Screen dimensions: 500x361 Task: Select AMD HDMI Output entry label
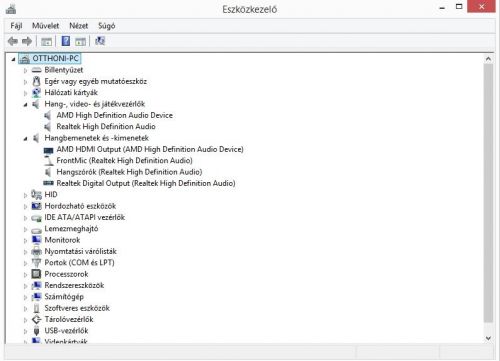[x=150, y=149]
